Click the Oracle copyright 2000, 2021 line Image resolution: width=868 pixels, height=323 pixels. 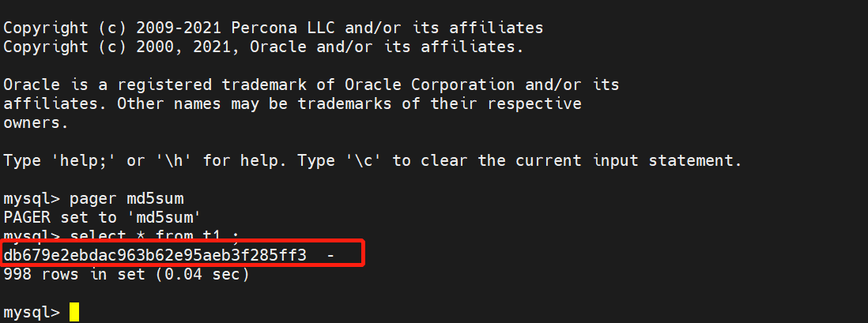click(x=263, y=47)
